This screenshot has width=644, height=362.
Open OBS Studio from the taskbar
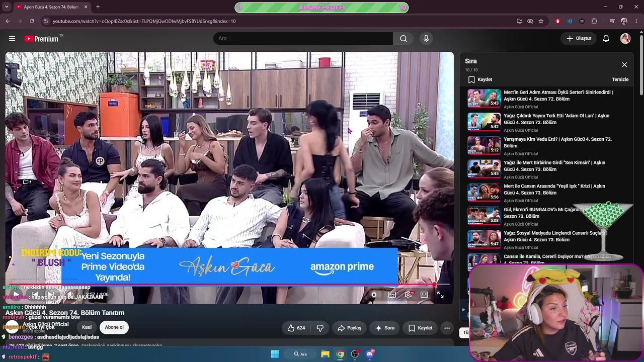355,354
